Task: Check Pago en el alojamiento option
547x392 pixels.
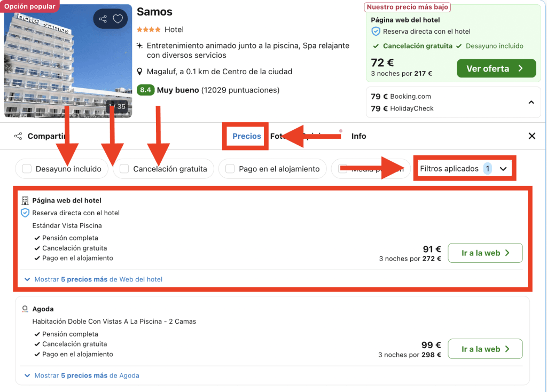Action: 230,169
